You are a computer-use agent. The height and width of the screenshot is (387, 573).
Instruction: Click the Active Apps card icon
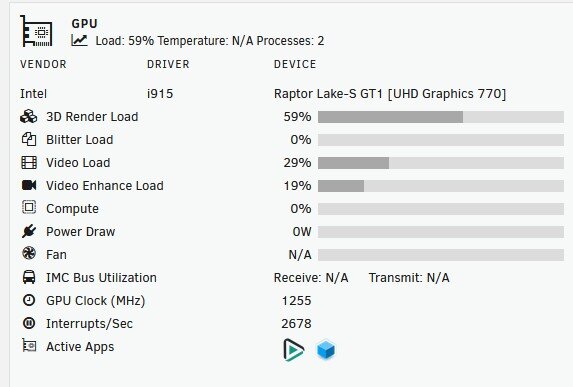(x=29, y=345)
